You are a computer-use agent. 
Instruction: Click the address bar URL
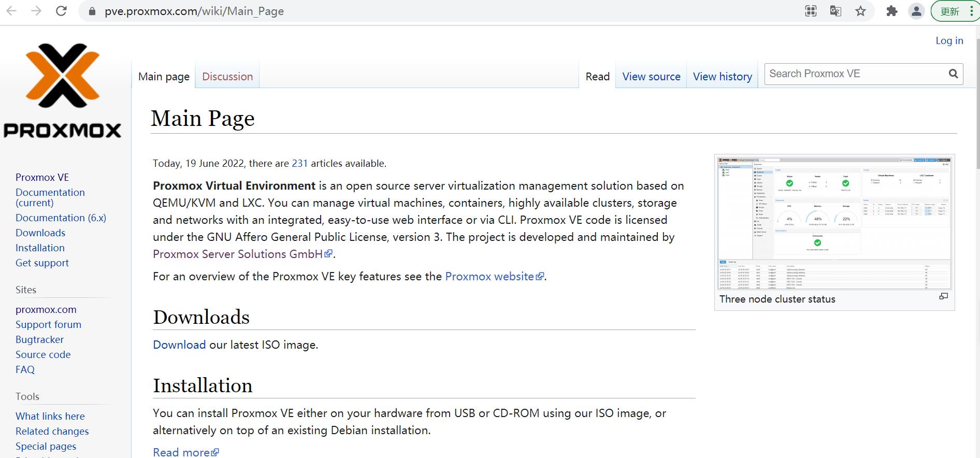[x=194, y=11]
